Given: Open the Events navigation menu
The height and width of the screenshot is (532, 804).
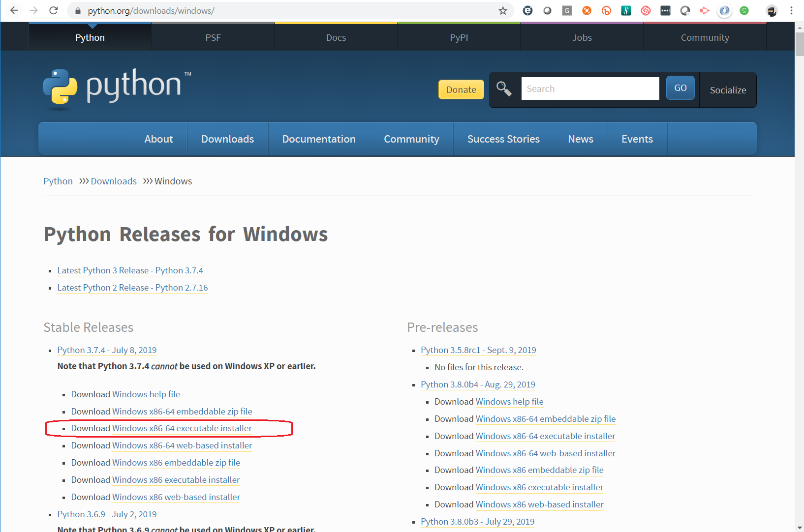Looking at the screenshot, I should pos(637,139).
